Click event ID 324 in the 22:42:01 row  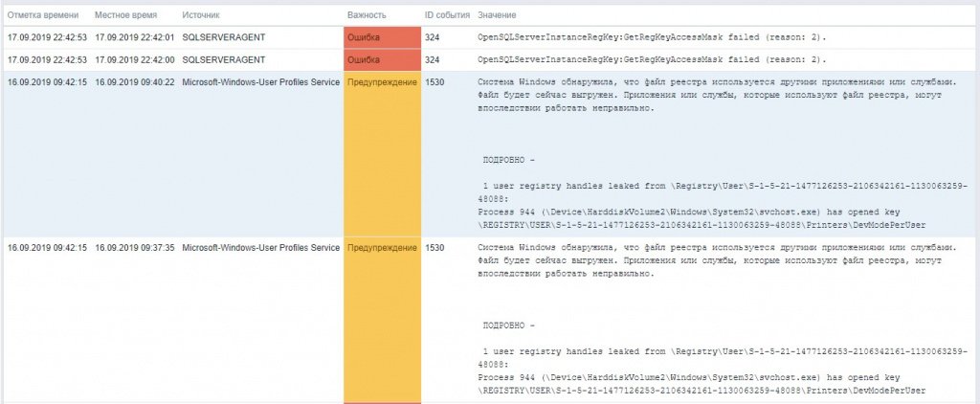432,37
